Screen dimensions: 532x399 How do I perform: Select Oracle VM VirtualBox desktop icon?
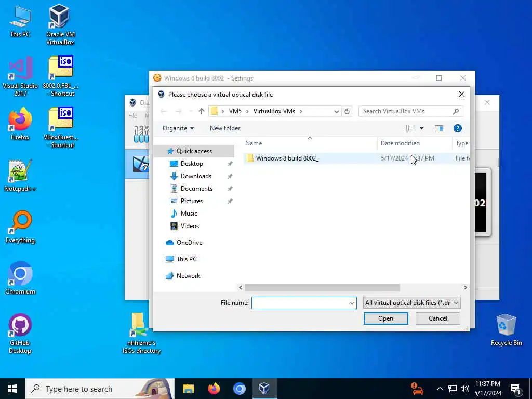(60, 24)
